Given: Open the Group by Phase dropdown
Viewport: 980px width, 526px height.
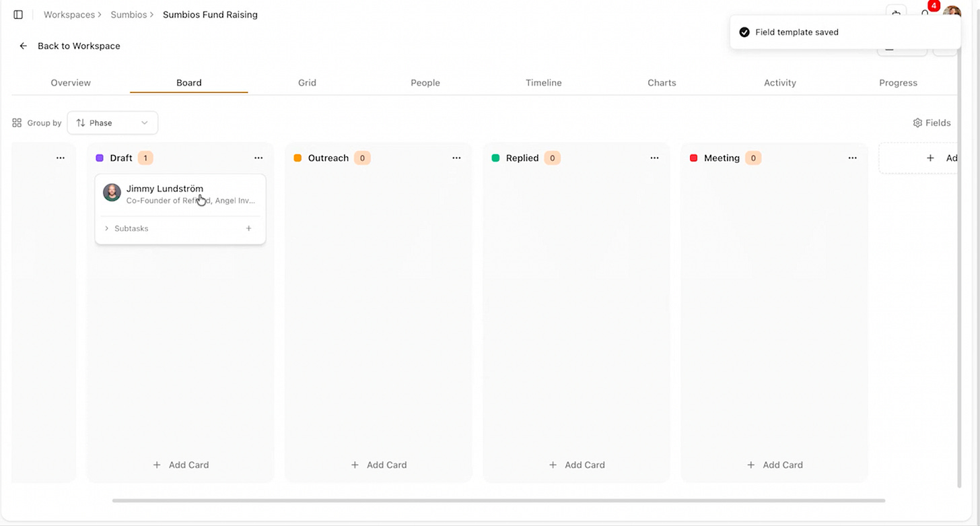Looking at the screenshot, I should click(x=112, y=123).
